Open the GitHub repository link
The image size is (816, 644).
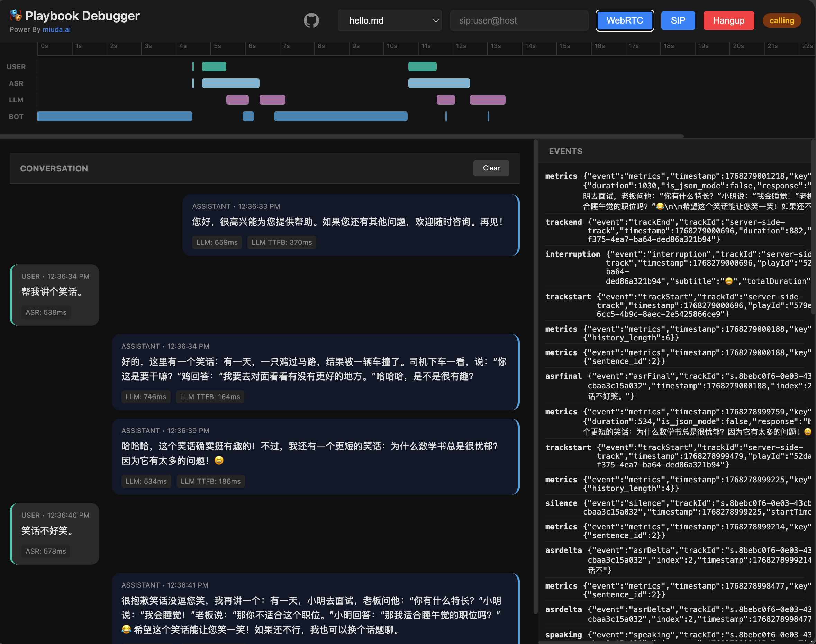coord(311,20)
